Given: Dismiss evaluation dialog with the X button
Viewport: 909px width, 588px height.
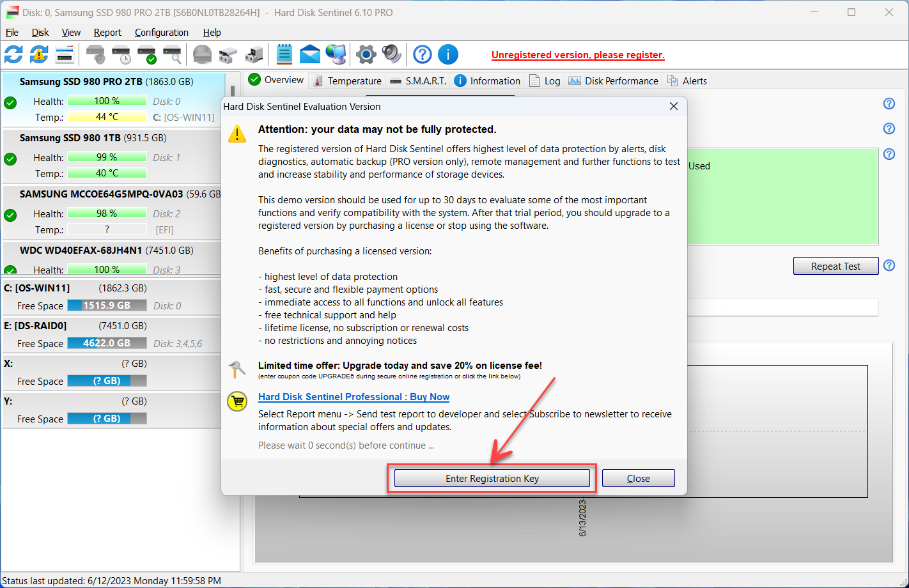Looking at the screenshot, I should (x=674, y=107).
